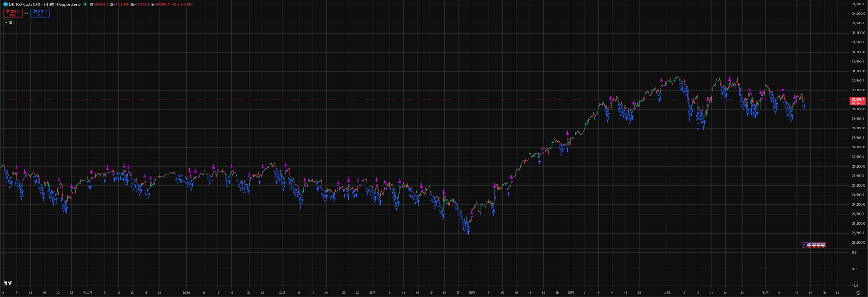Expand the collapsed indicators legend showing 10

9,22
